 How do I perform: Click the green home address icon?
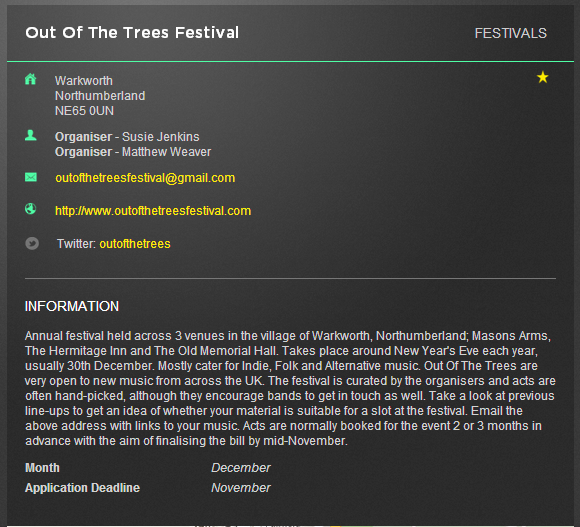click(31, 79)
